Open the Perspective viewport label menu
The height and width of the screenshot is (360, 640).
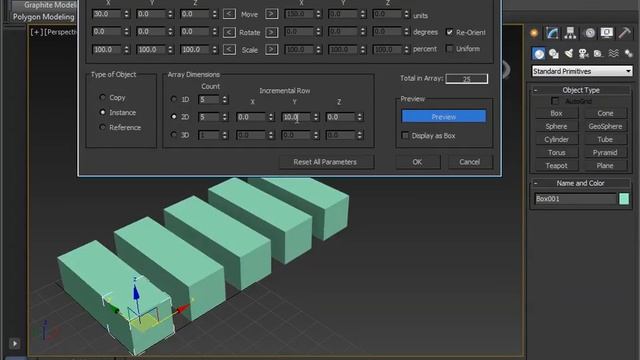pyautogui.click(x=60, y=32)
